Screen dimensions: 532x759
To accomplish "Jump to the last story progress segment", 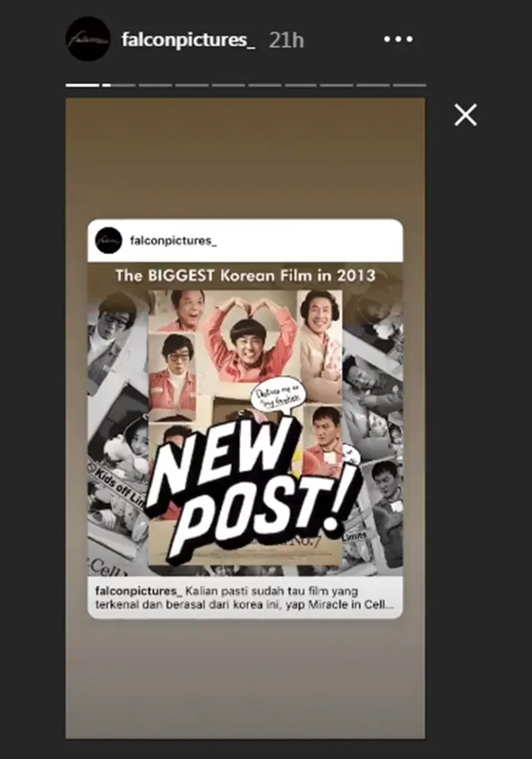I will [410, 85].
